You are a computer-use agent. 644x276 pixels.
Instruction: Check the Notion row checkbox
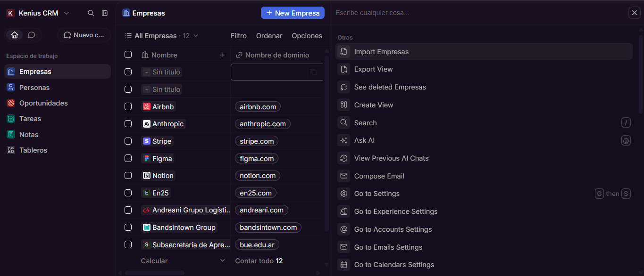[x=128, y=176]
